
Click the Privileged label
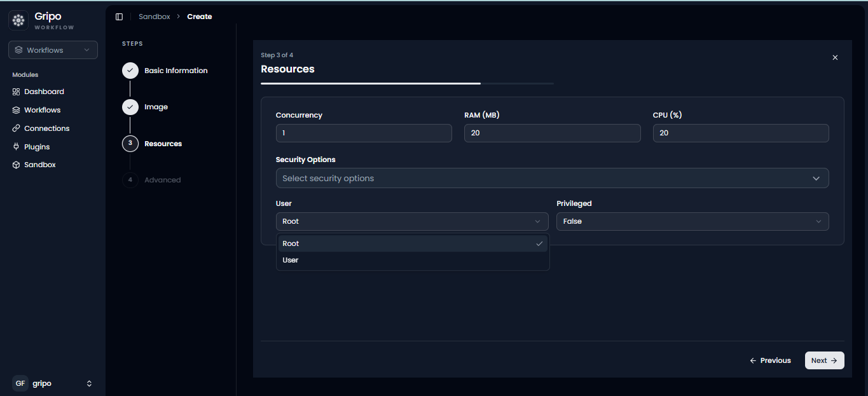click(x=574, y=203)
